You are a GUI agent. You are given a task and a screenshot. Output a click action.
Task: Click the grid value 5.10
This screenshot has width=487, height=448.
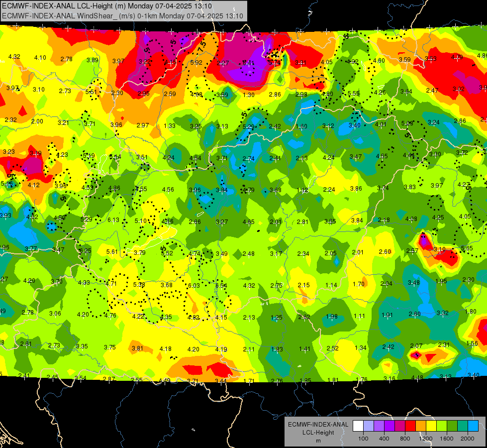(x=140, y=221)
